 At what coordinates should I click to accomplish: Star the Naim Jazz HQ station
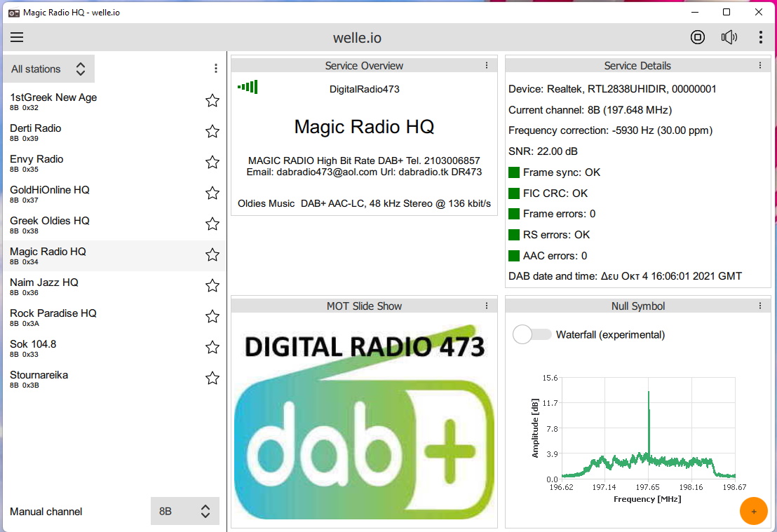(212, 286)
